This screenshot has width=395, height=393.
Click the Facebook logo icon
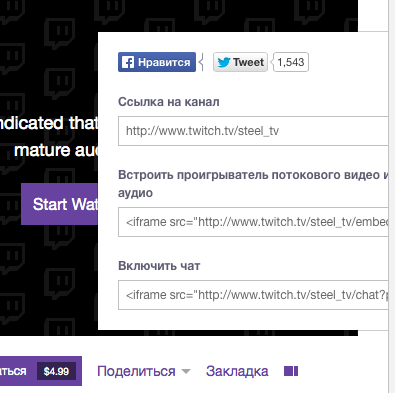(128, 62)
